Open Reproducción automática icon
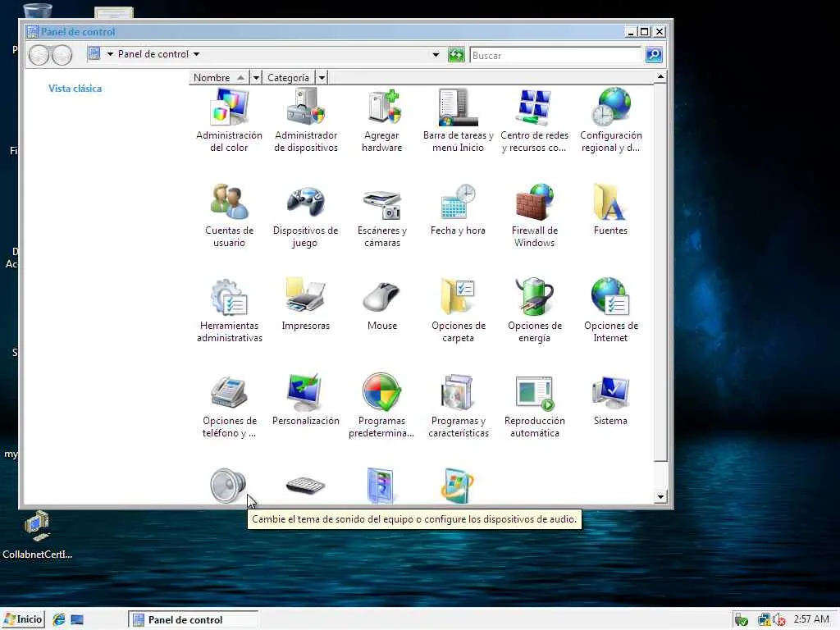Image resolution: width=840 pixels, height=630 pixels. point(535,394)
